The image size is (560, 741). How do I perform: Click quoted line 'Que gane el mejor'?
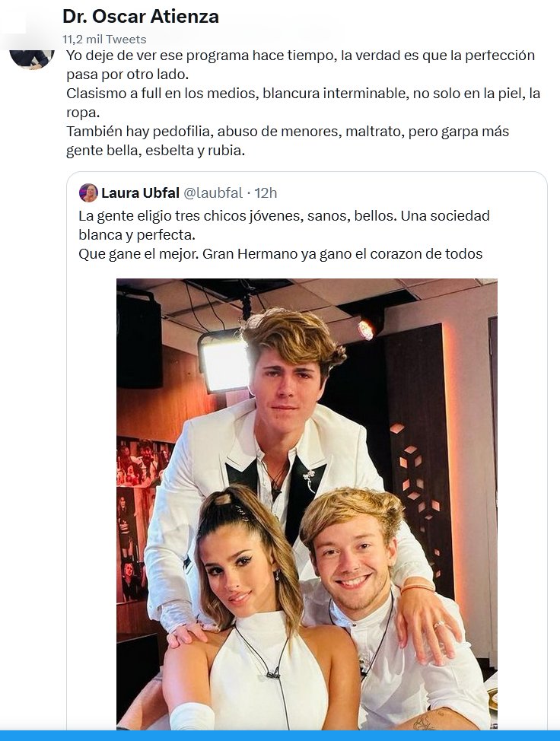(280, 254)
